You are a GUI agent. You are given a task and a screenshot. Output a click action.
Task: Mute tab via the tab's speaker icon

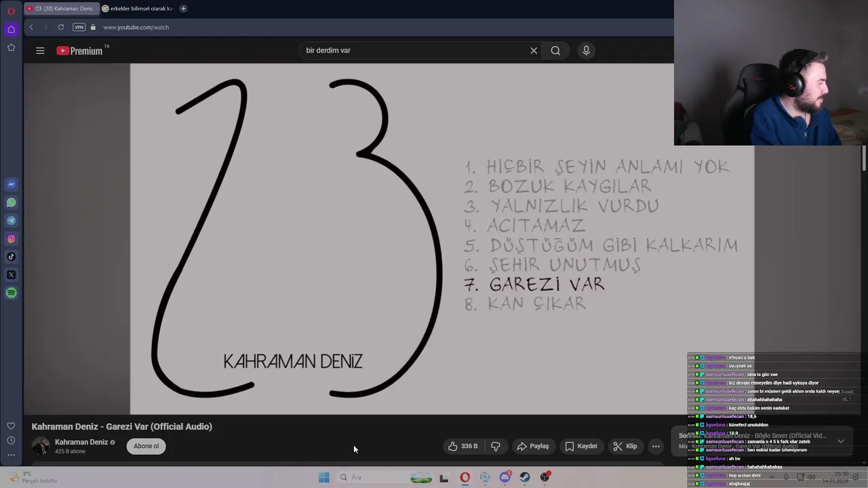[38, 9]
